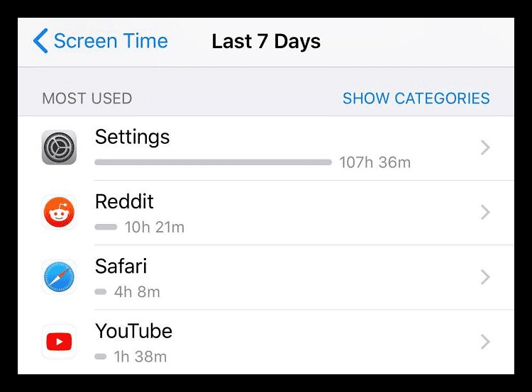This screenshot has width=532, height=392.
Task: Open the Settings app name entry
Action: tap(133, 138)
